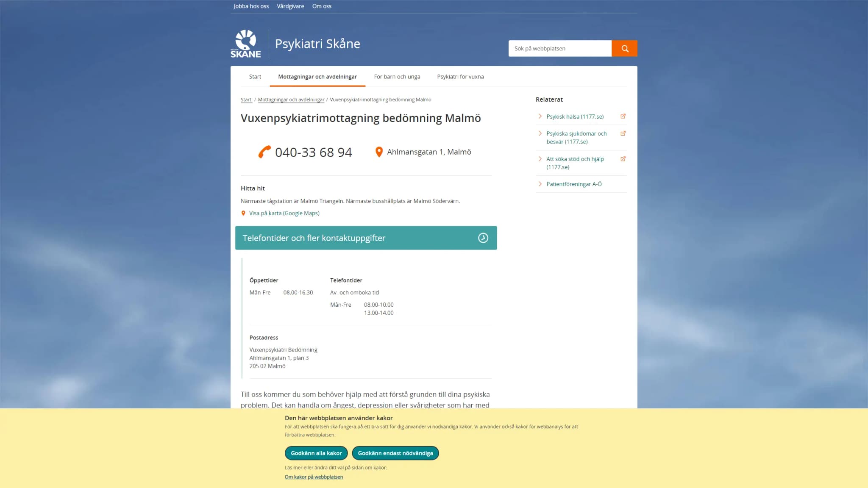This screenshot has height=488, width=868.
Task: Click the clock icon in Telefontider bar
Action: pos(483,238)
